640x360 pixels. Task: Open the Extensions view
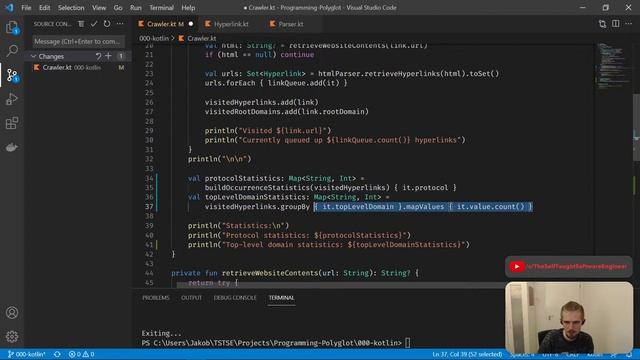(x=12, y=123)
